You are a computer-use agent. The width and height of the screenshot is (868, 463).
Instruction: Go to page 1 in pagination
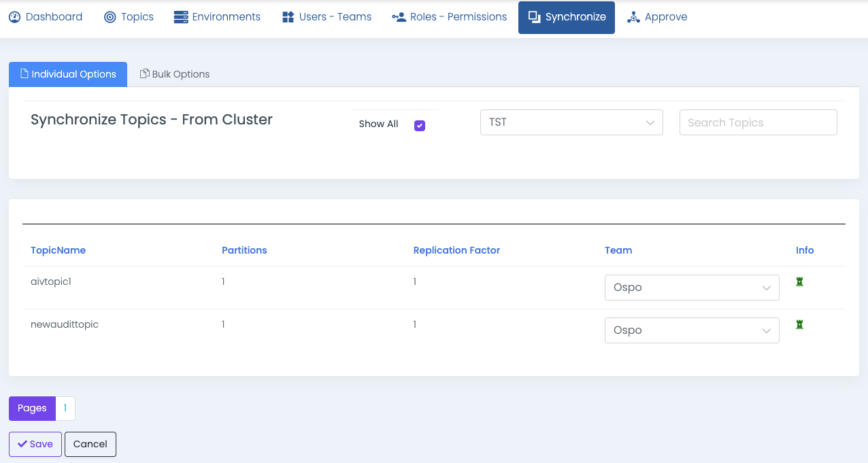(x=65, y=408)
